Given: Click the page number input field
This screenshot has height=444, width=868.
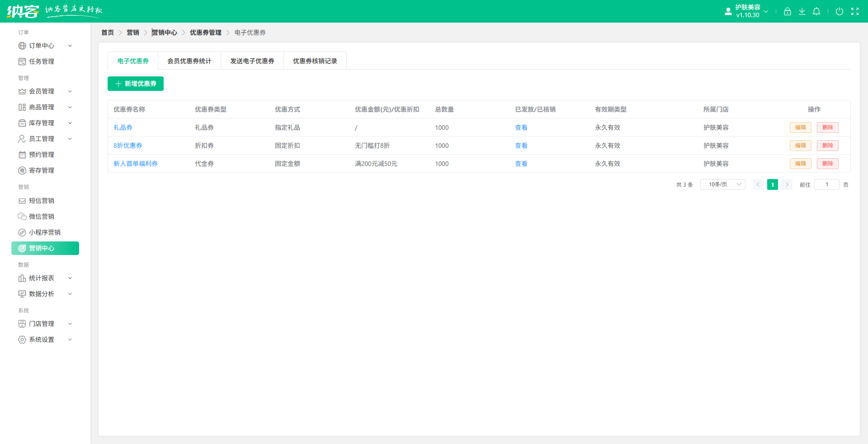Looking at the screenshot, I should [826, 184].
